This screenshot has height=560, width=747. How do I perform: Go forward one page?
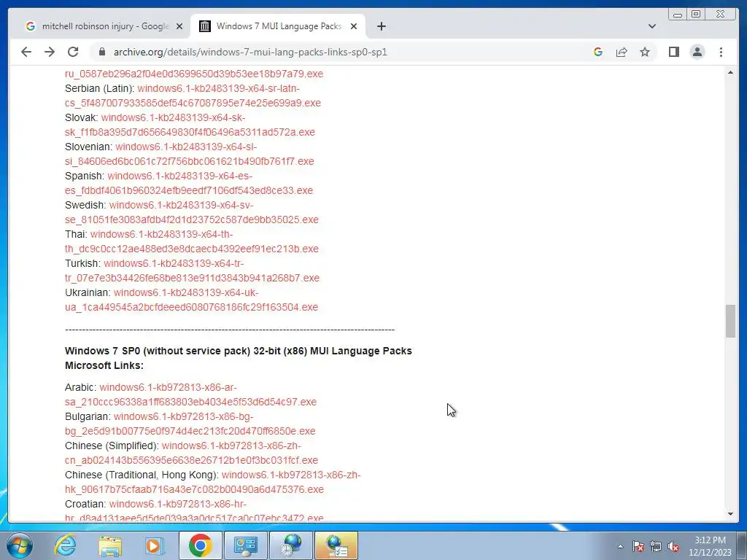click(50, 52)
